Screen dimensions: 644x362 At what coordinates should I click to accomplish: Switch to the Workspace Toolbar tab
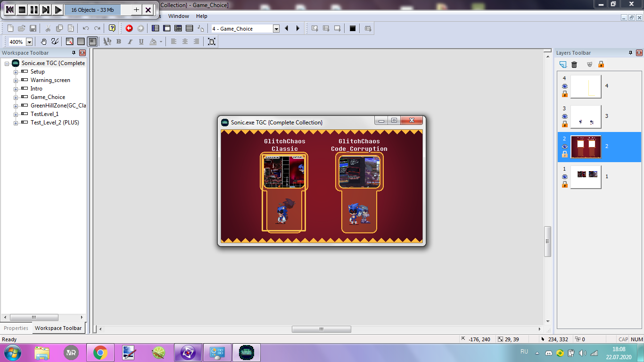tap(58, 328)
